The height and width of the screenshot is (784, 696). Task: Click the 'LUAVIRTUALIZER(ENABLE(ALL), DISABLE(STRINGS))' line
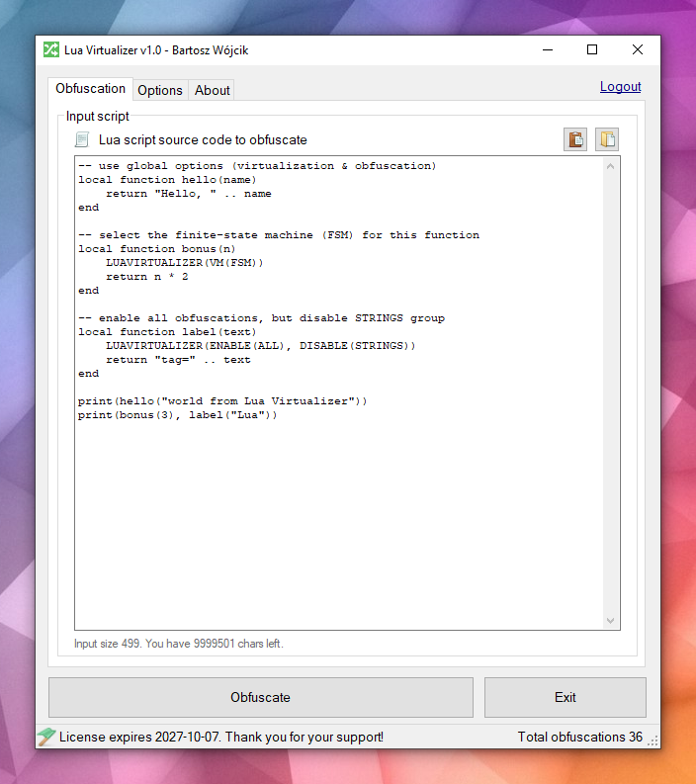tap(260, 346)
